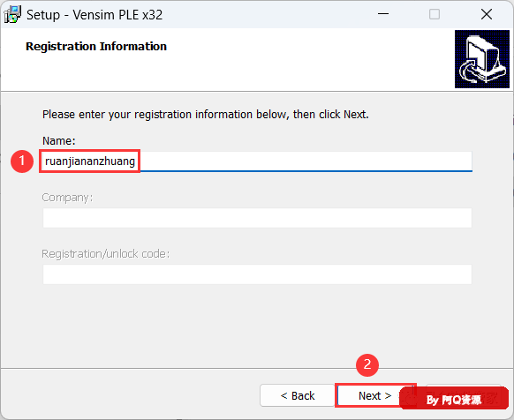Click the red By 阿Q资源 watermark badge
Image resolution: width=514 pixels, height=420 pixels.
click(454, 398)
